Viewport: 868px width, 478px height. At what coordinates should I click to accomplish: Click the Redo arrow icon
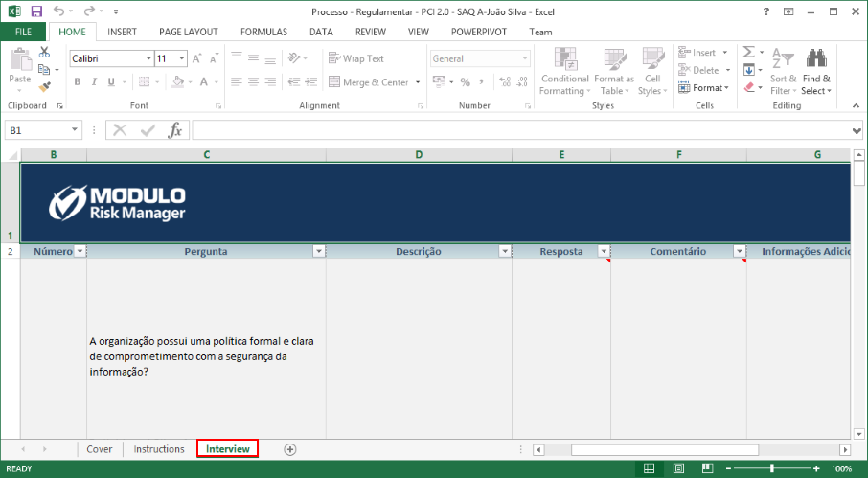coord(89,11)
